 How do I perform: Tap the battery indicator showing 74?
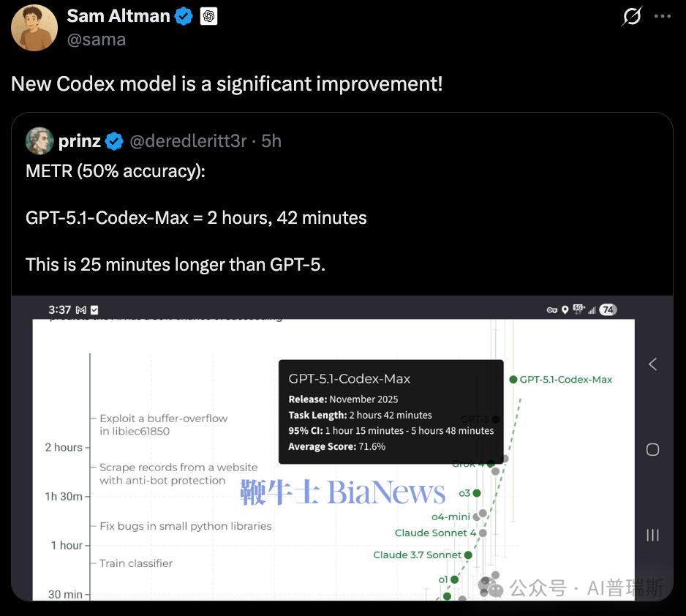(608, 309)
